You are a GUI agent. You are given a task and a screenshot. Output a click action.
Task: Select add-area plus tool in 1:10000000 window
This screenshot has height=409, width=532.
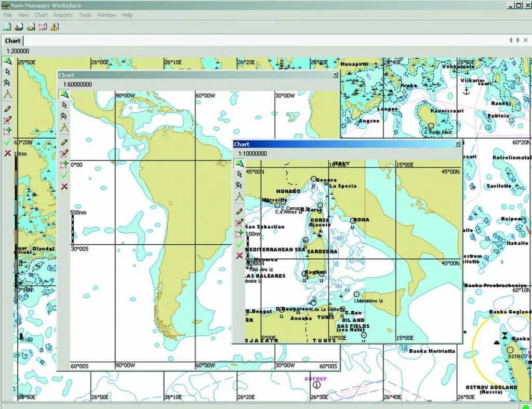point(239,233)
